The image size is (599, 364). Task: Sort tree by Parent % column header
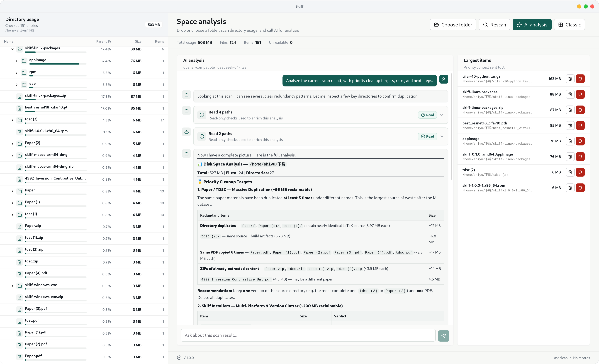point(103,41)
